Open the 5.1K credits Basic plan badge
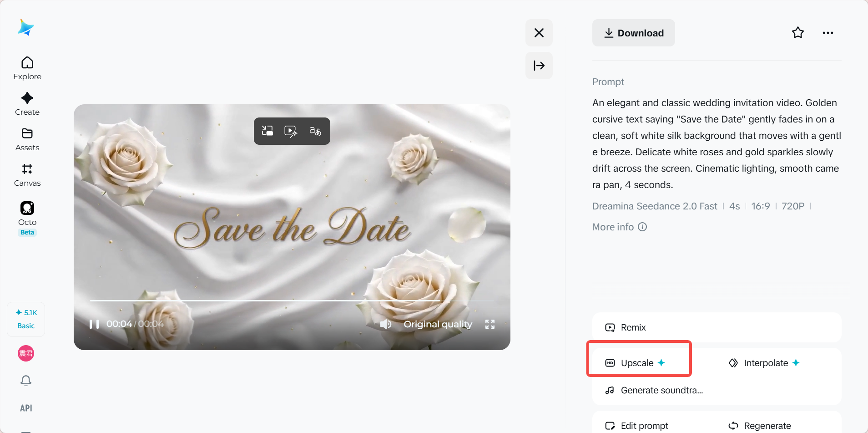Viewport: 868px width, 433px height. tap(26, 319)
